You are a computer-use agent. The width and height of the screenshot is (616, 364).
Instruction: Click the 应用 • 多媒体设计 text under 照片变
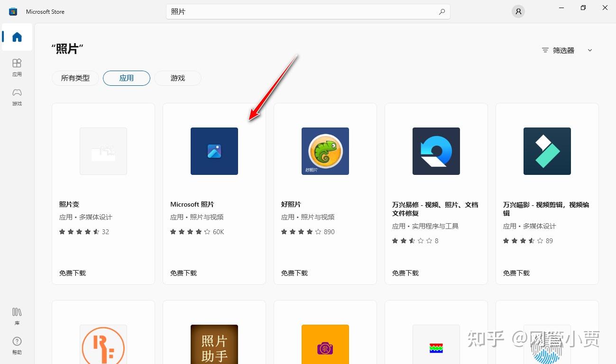click(86, 217)
